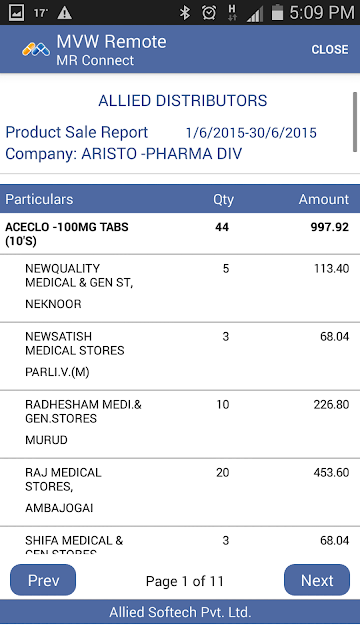Tap the mobile data H icon
Image resolution: width=360 pixels, height=640 pixels.
coord(233,13)
